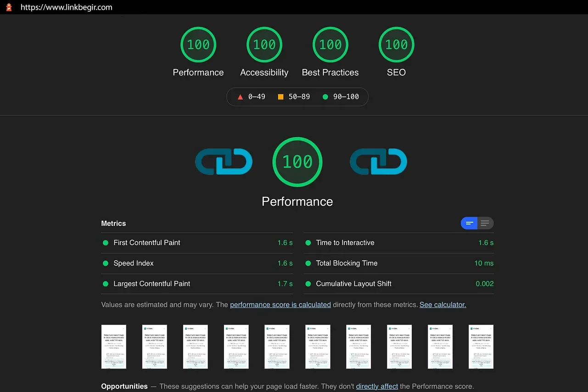The width and height of the screenshot is (588, 392).
Task: Select the last filmstrip screenshot thumbnail
Action: click(x=481, y=347)
